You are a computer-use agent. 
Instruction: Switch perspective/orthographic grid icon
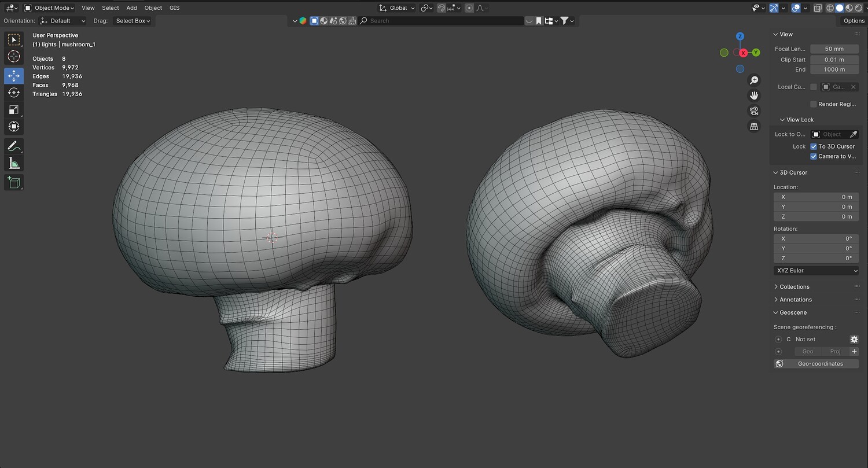point(754,126)
